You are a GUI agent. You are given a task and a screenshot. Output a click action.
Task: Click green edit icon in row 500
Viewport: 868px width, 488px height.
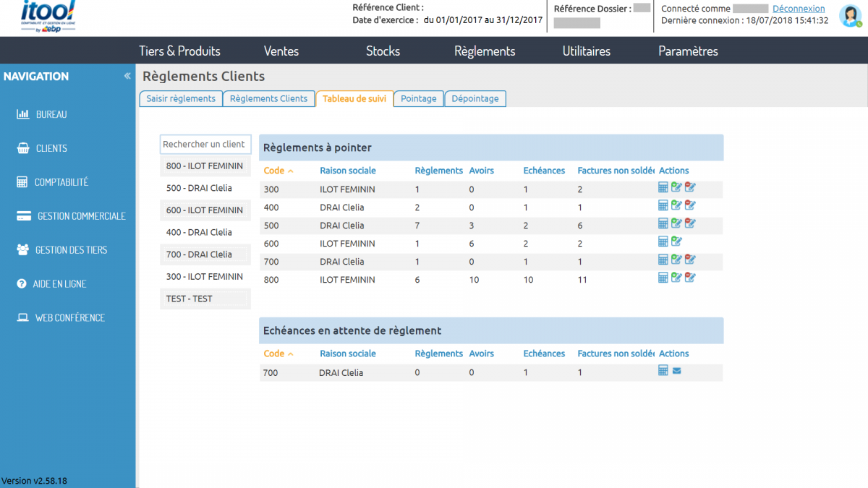(676, 223)
